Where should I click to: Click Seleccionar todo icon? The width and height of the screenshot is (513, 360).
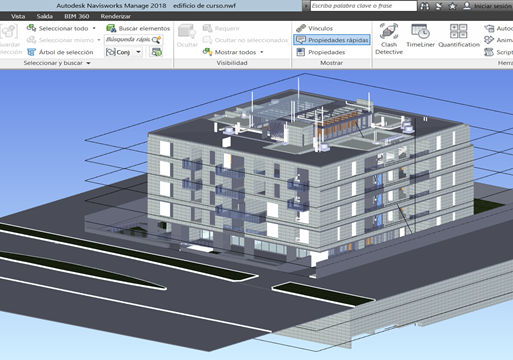(31, 28)
